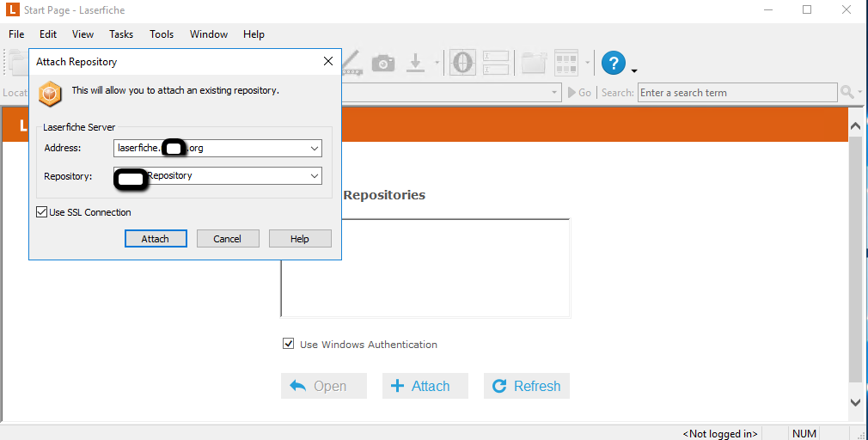Image resolution: width=868 pixels, height=440 pixels.
Task: Minimize the Laserfiche window
Action: pos(767,10)
